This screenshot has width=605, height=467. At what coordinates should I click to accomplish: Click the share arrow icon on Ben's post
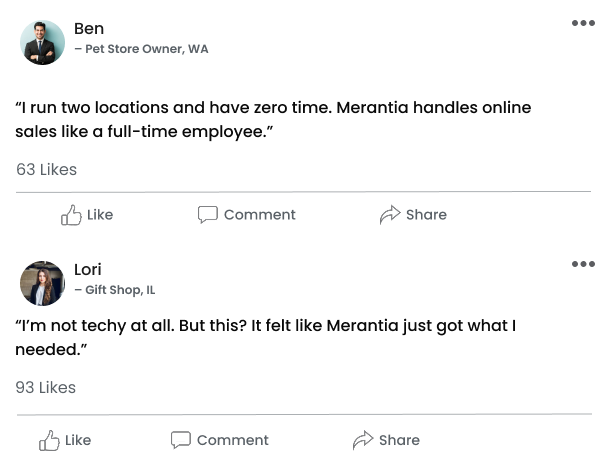(390, 215)
